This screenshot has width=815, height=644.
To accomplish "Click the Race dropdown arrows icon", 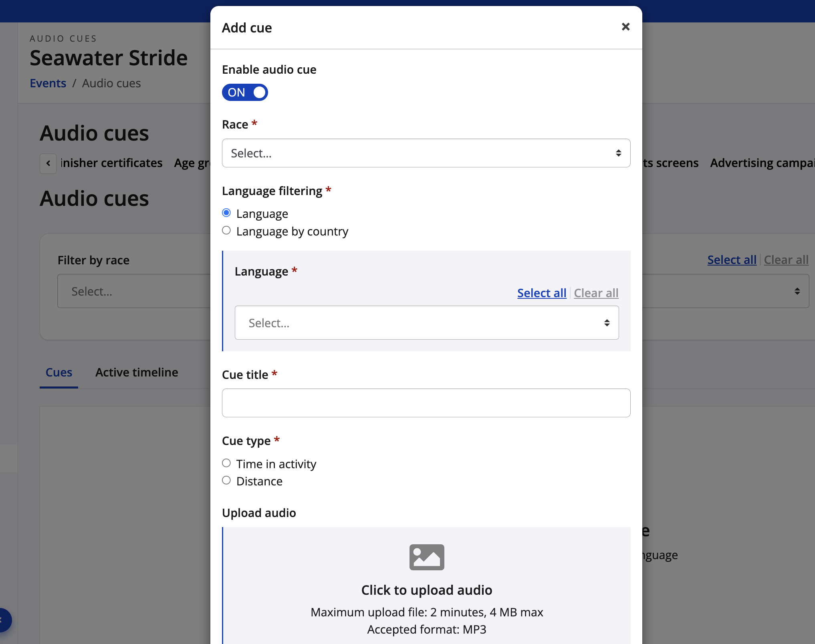I will click(618, 153).
